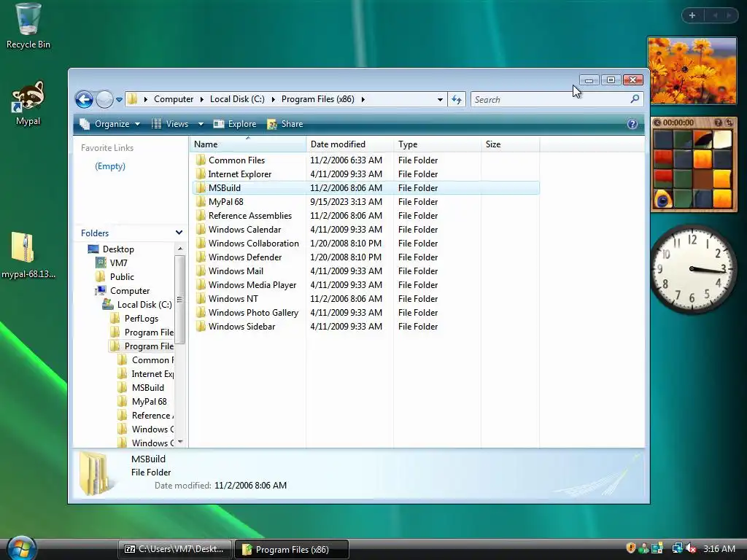Switch to the 7-Zip taskbar window
Viewport: 747px width, 560px height.
click(x=174, y=549)
